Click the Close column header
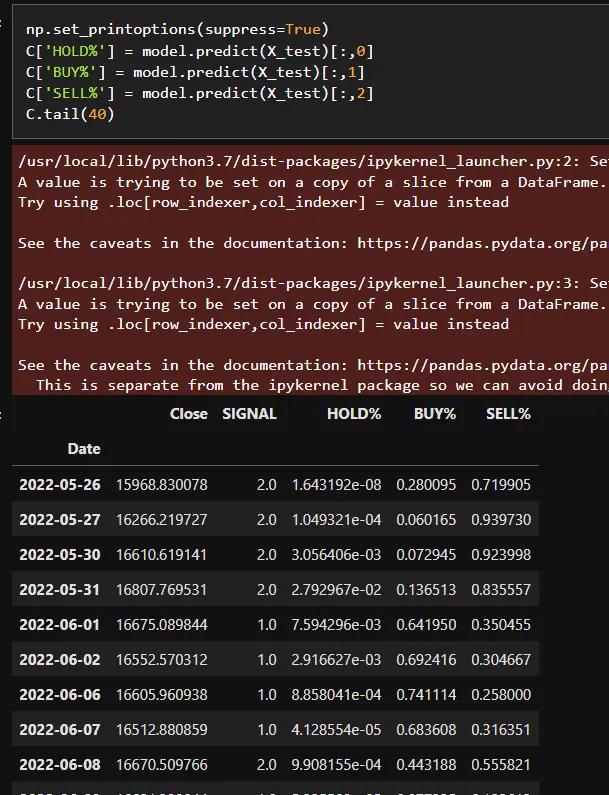 coord(189,414)
